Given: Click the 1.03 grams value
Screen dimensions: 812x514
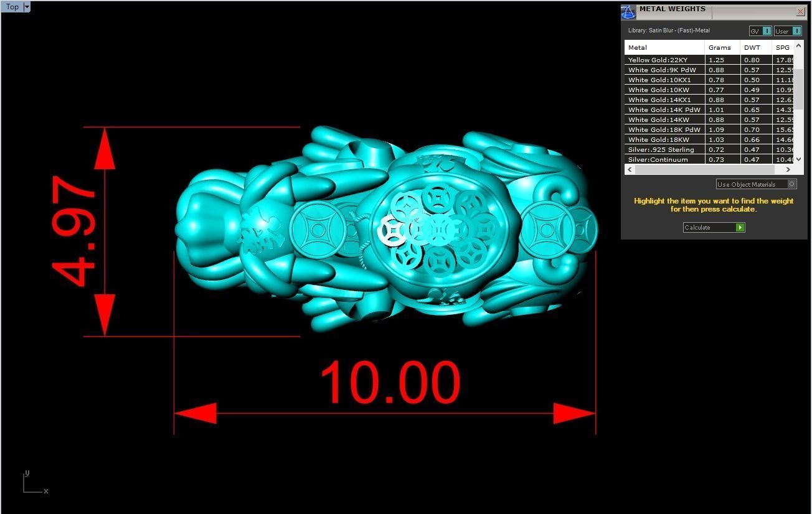Looking at the screenshot, I should tap(716, 139).
